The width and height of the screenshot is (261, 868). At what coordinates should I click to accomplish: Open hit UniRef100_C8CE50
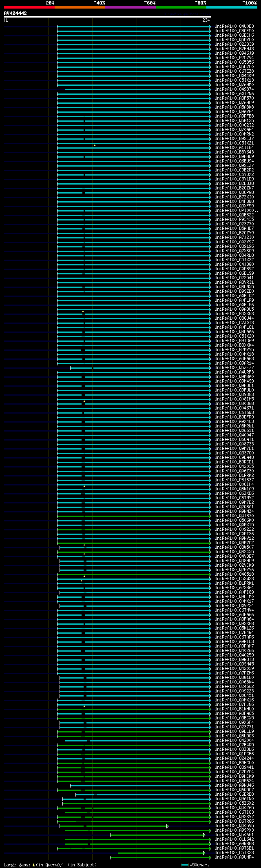click(x=234, y=31)
